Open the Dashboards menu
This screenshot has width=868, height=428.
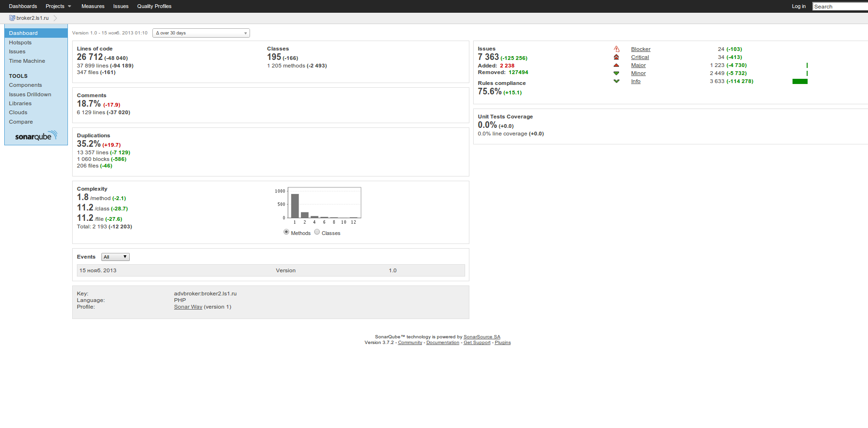[x=23, y=6]
